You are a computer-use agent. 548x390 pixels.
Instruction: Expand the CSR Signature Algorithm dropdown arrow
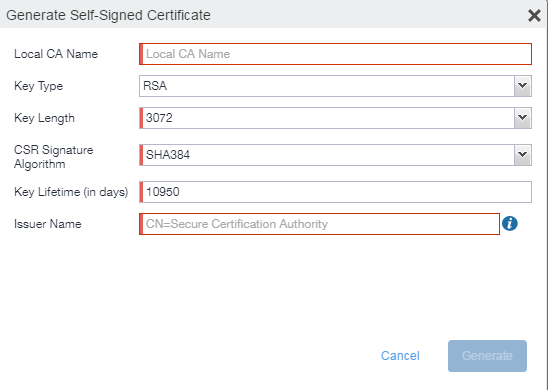point(522,155)
